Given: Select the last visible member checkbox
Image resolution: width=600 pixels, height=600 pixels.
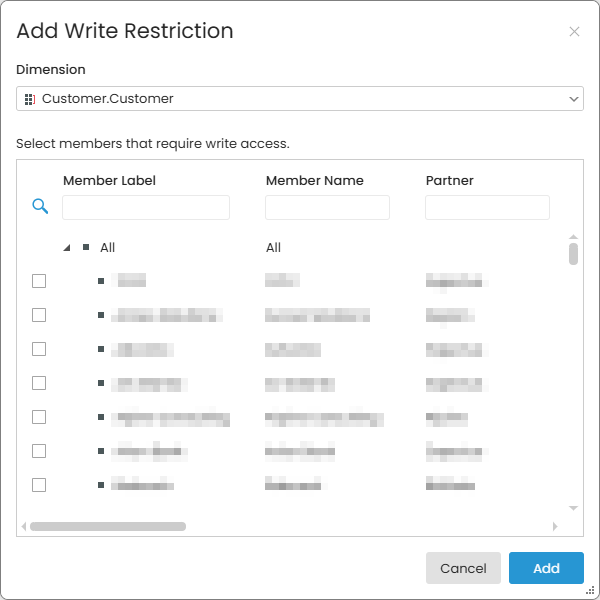Looking at the screenshot, I should tap(39, 485).
